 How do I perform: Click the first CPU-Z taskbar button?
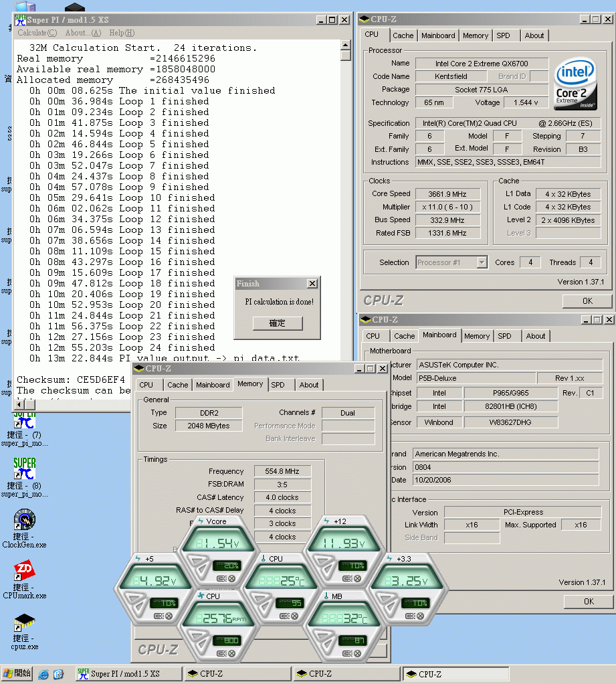tap(237, 674)
